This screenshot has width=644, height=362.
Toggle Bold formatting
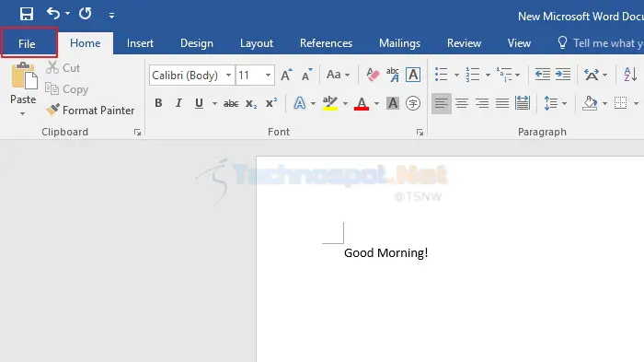158,103
